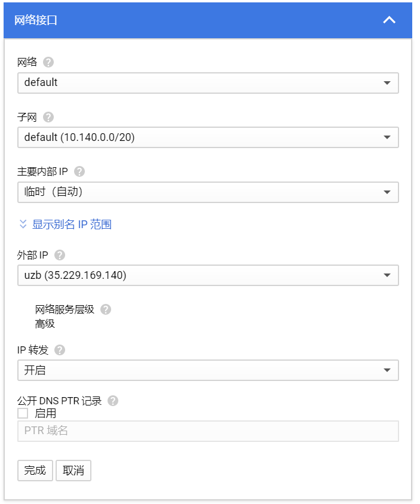Open the 外部 IP uzb dropdown
Viewport: 420px width, 504px height.
tap(208, 275)
